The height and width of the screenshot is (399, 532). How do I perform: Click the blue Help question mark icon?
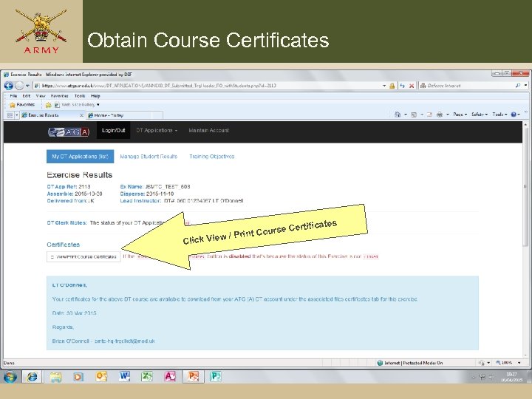coord(514,115)
